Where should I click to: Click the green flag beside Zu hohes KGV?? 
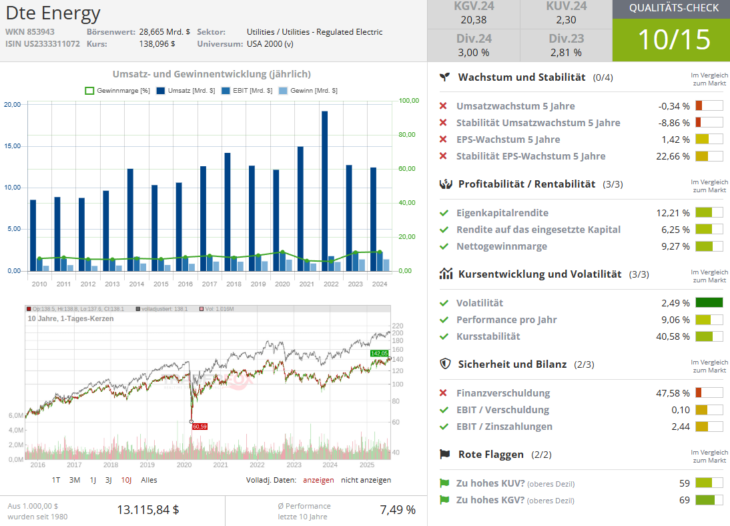pos(444,500)
